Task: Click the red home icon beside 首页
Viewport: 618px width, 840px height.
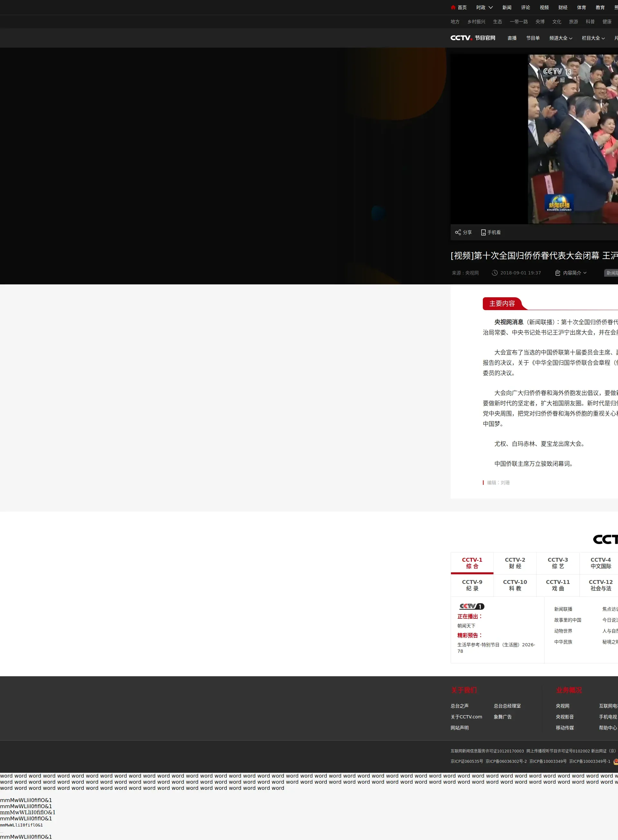Action: pyautogui.click(x=453, y=7)
